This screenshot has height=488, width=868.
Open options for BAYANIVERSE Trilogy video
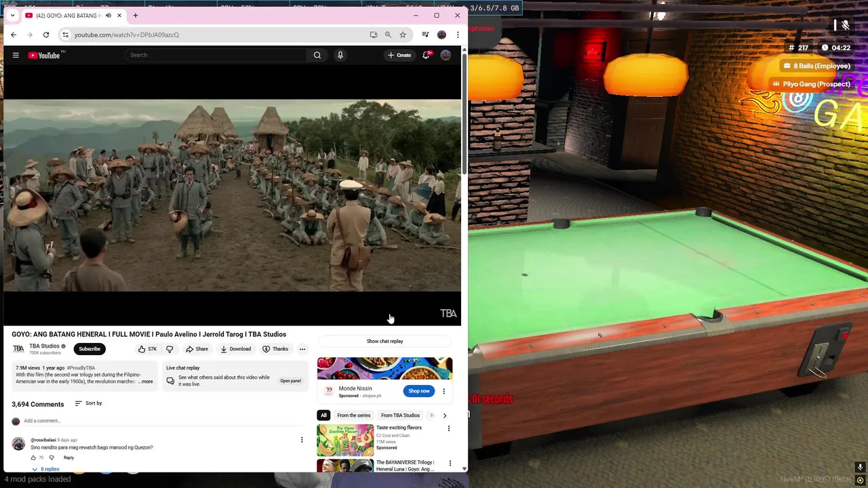[450, 464]
